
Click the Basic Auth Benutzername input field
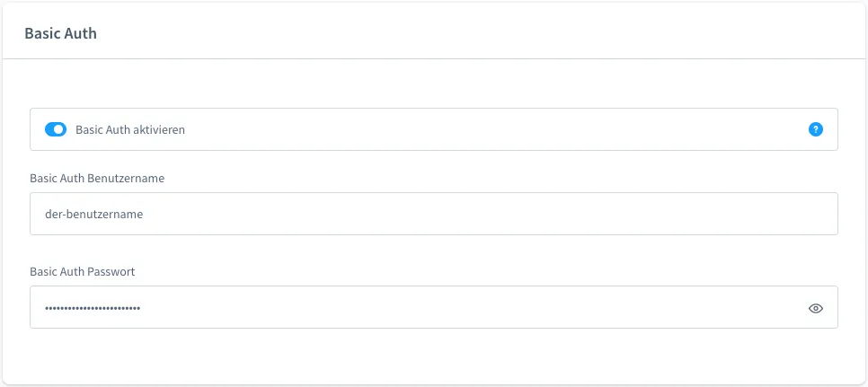click(x=433, y=214)
